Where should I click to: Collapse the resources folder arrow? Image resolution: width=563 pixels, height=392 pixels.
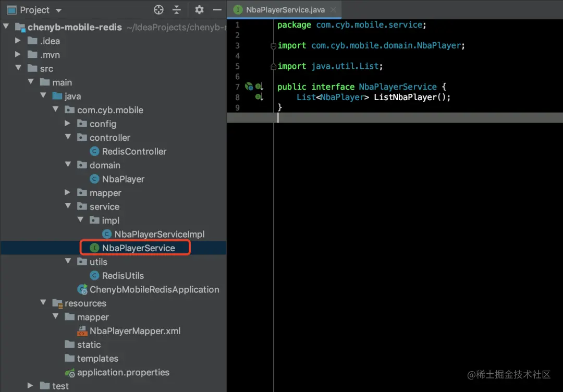click(x=43, y=302)
